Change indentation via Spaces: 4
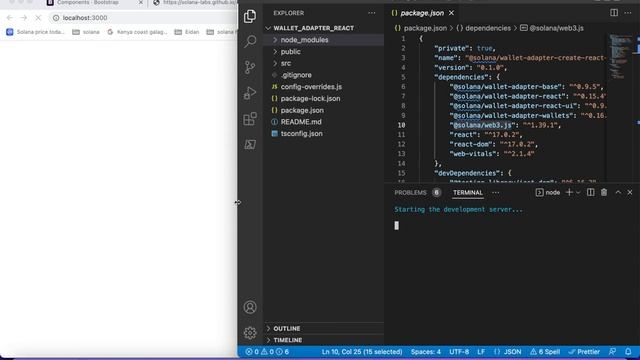Screen dimensions: 640x360 point(426,352)
